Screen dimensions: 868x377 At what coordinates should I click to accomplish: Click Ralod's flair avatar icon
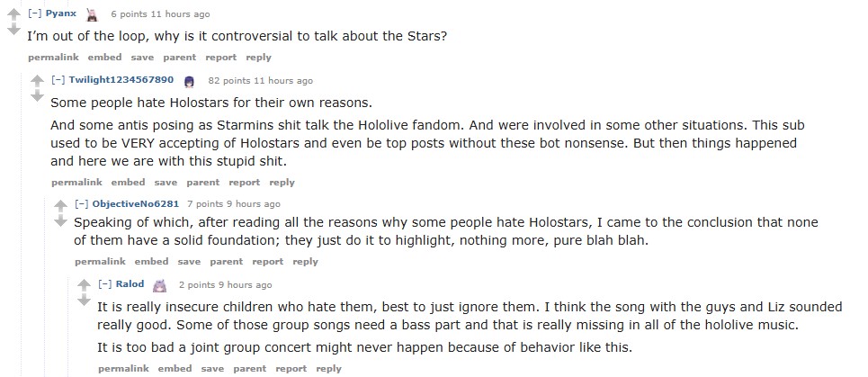159,285
